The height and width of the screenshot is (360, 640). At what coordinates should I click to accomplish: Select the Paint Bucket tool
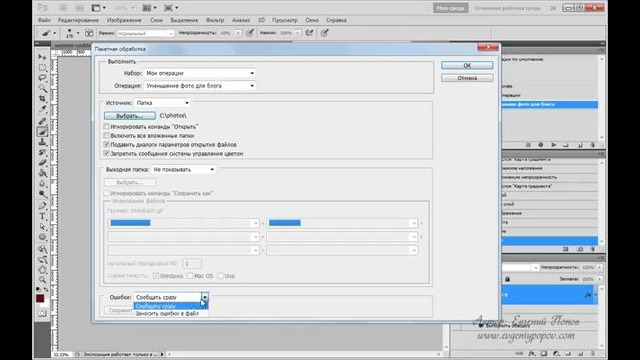pyautogui.click(x=42, y=173)
